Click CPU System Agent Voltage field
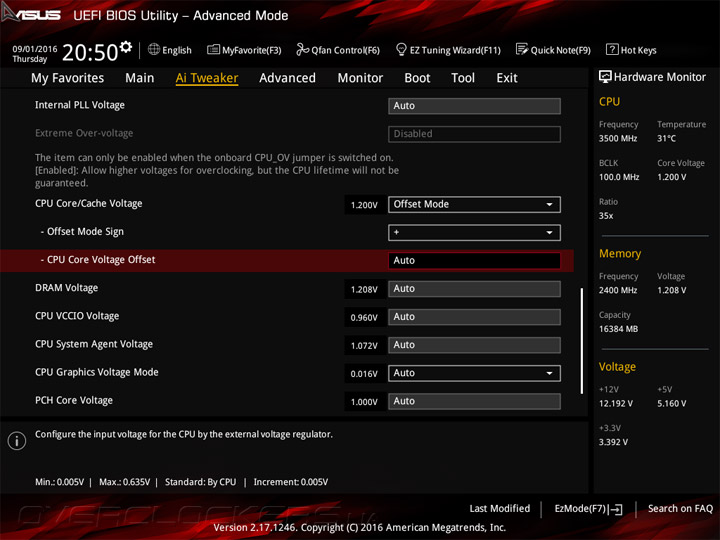The image size is (720, 540). [474, 345]
